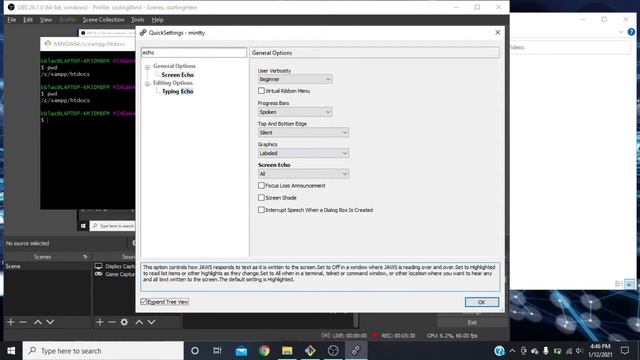Image resolution: width=640 pixels, height=360 pixels.
Task: Open the microphone tray icon
Action: [546, 351]
